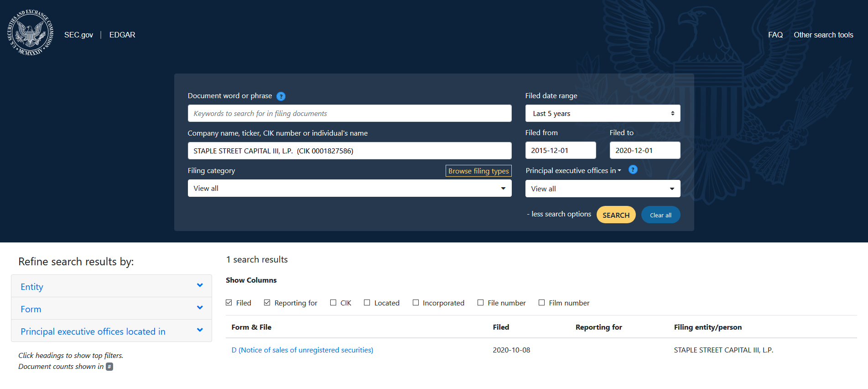Click the Reporting for column header
Screen dimensions: 868x389
point(599,327)
